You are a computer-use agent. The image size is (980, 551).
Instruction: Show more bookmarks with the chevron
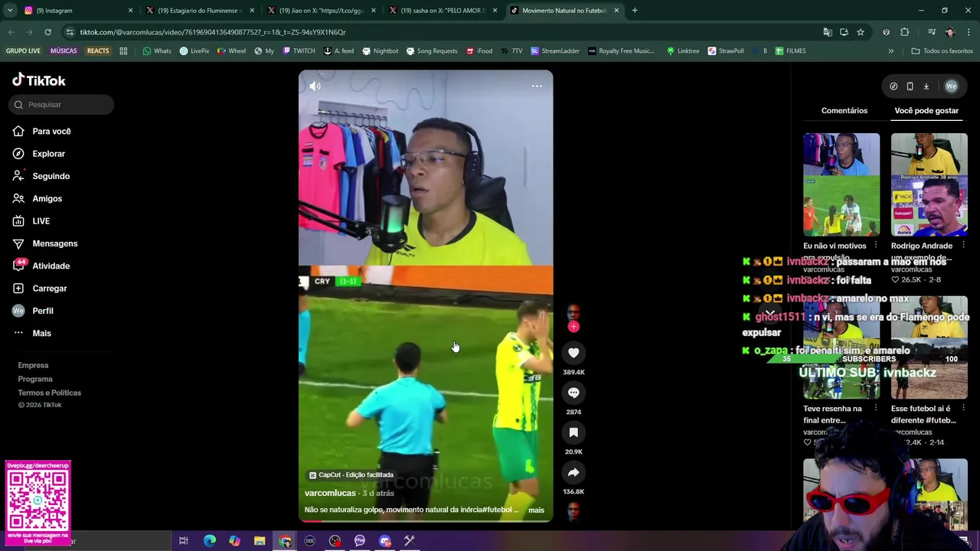click(x=890, y=51)
